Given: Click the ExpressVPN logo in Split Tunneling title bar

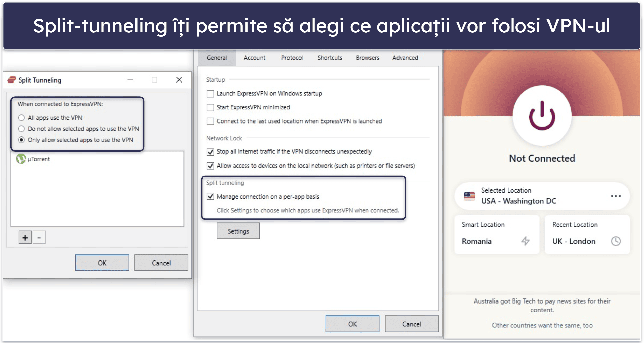Looking at the screenshot, I should [x=11, y=80].
